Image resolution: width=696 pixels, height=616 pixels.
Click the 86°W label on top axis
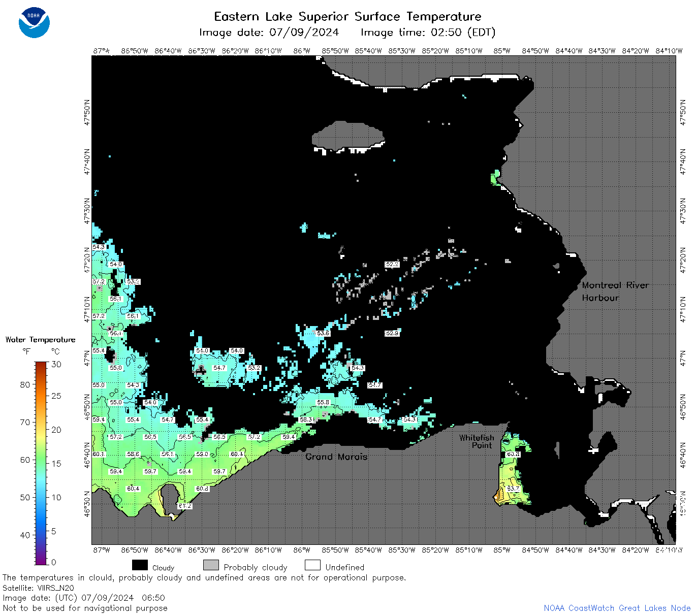click(302, 51)
